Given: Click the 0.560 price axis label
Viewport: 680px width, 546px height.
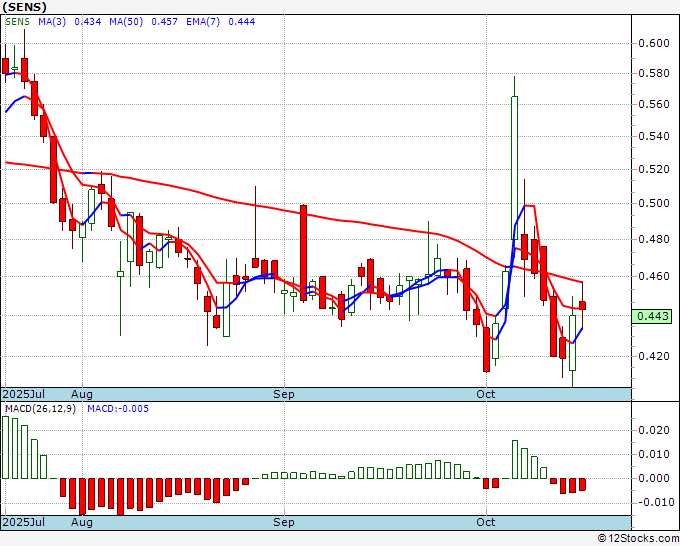Looking at the screenshot, I should (x=654, y=104).
